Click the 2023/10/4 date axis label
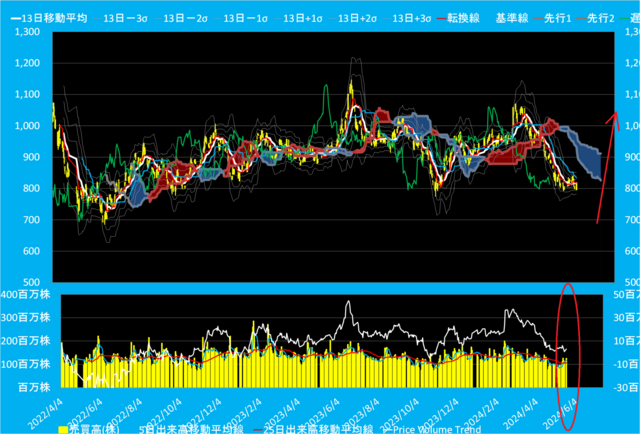Image resolution: width=640 pixels, height=434 pixels. click(399, 414)
